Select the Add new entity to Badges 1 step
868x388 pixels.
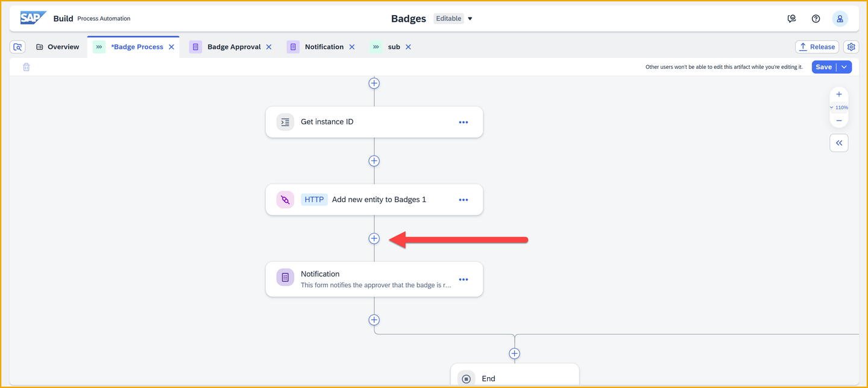coord(374,200)
